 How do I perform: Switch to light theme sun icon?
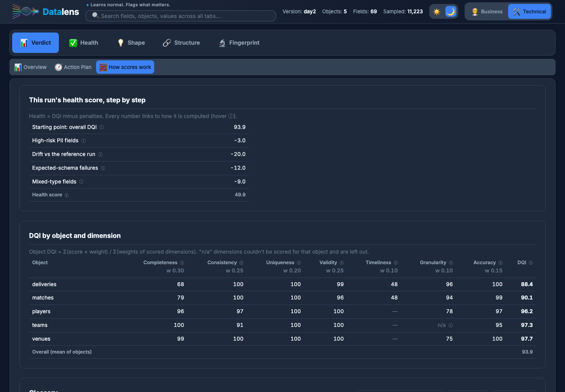(x=437, y=12)
